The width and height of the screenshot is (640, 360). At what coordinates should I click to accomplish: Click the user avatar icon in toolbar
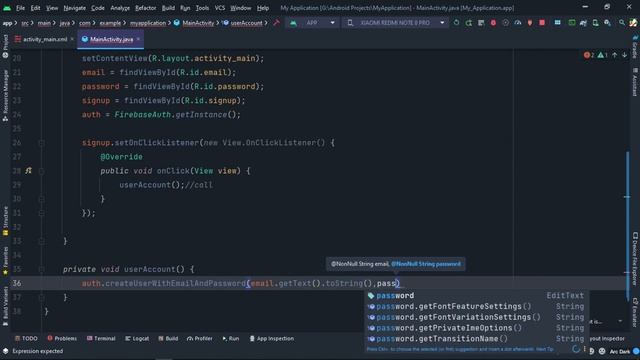tap(633, 23)
